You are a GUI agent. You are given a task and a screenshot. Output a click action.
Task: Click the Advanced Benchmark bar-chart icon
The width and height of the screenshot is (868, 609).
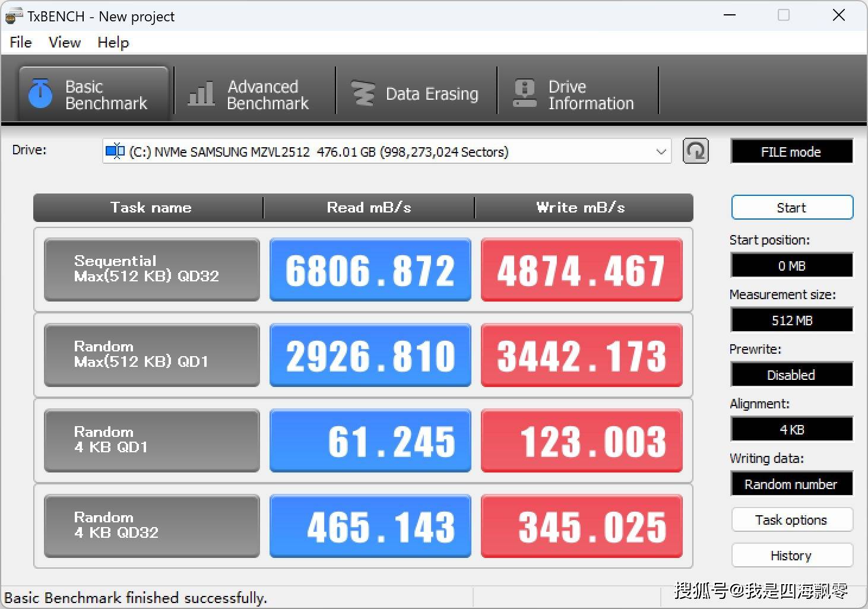[x=201, y=94]
